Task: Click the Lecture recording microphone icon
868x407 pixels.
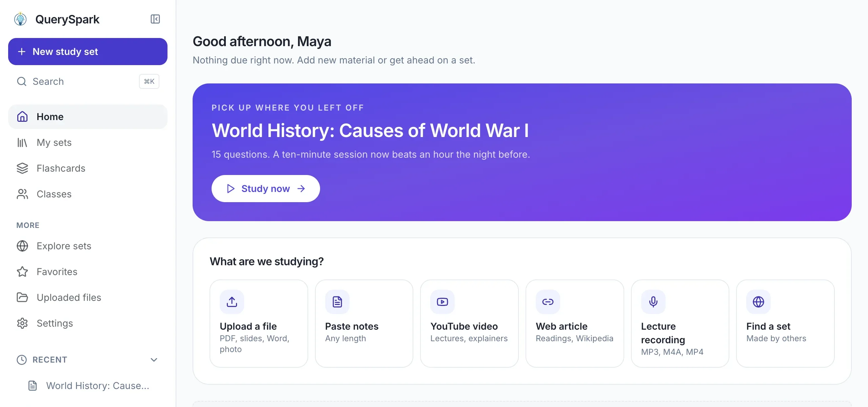Action: click(653, 302)
